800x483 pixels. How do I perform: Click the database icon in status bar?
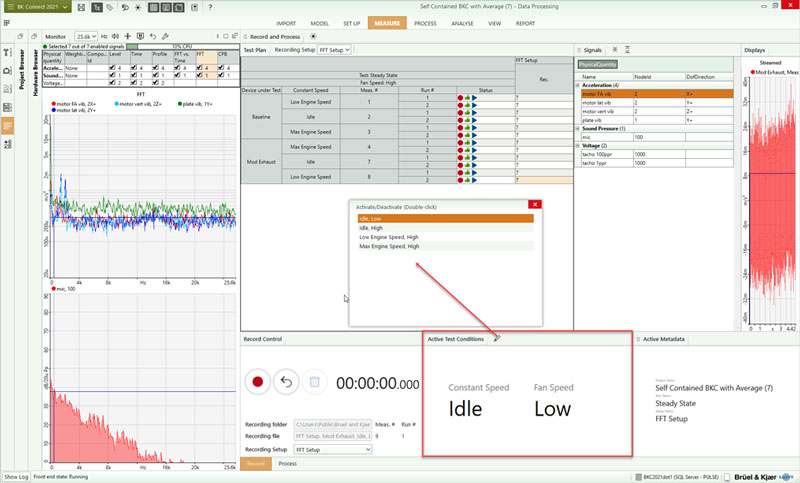638,477
